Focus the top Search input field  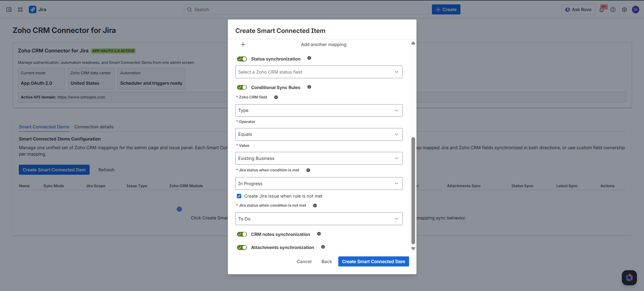point(306,9)
